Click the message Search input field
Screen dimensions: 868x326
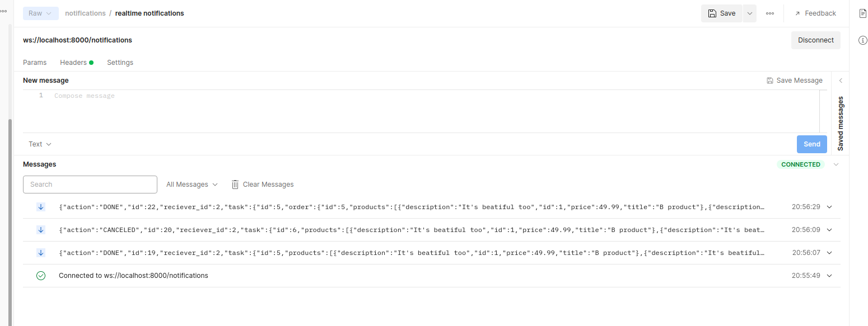coord(90,184)
